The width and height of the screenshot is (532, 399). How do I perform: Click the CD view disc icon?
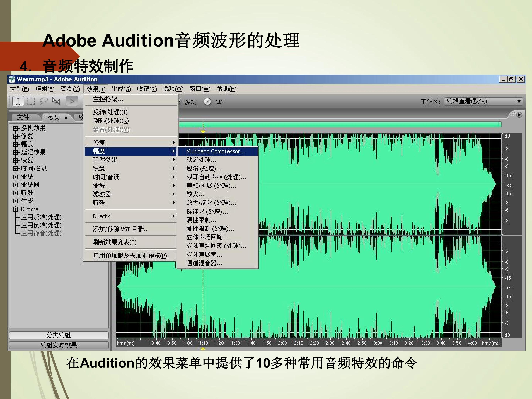pyautogui.click(x=208, y=102)
